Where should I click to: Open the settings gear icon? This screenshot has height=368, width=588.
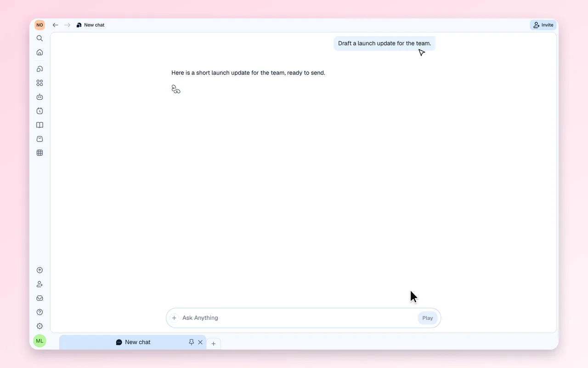pyautogui.click(x=40, y=326)
